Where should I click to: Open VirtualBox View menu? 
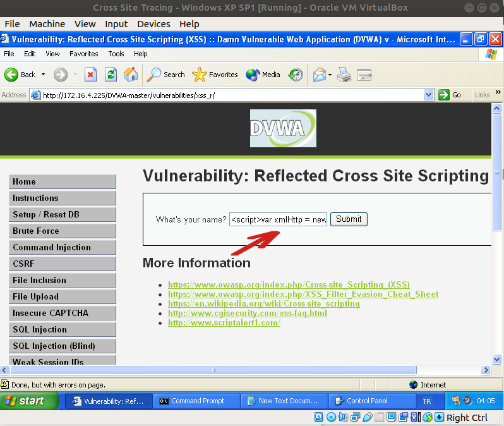point(85,24)
